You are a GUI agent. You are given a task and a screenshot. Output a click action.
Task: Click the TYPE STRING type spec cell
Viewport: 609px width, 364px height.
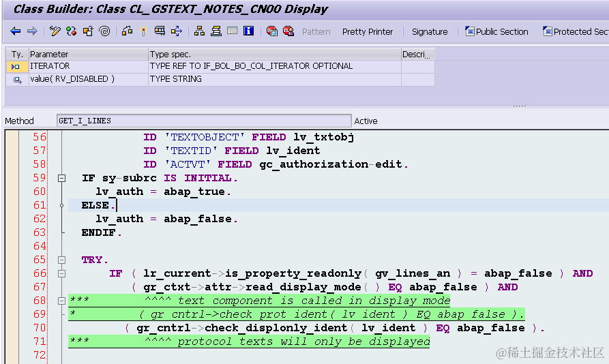tap(275, 79)
